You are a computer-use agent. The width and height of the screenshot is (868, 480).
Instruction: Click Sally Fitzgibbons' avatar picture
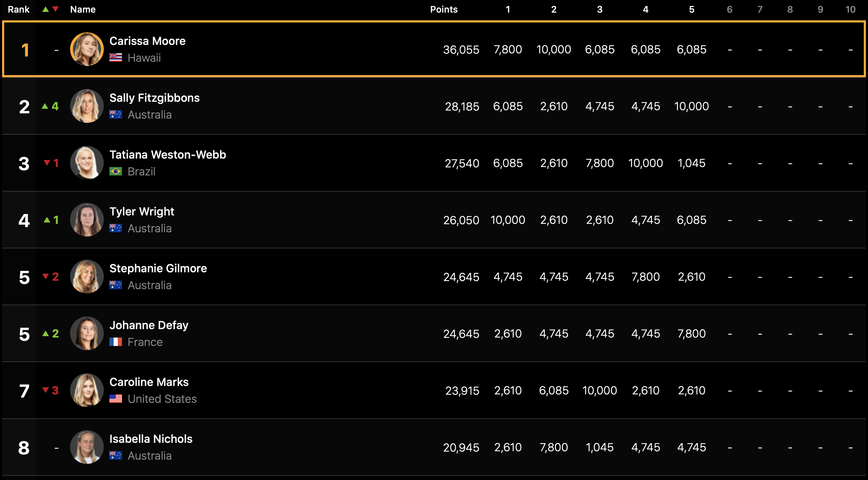[87, 106]
